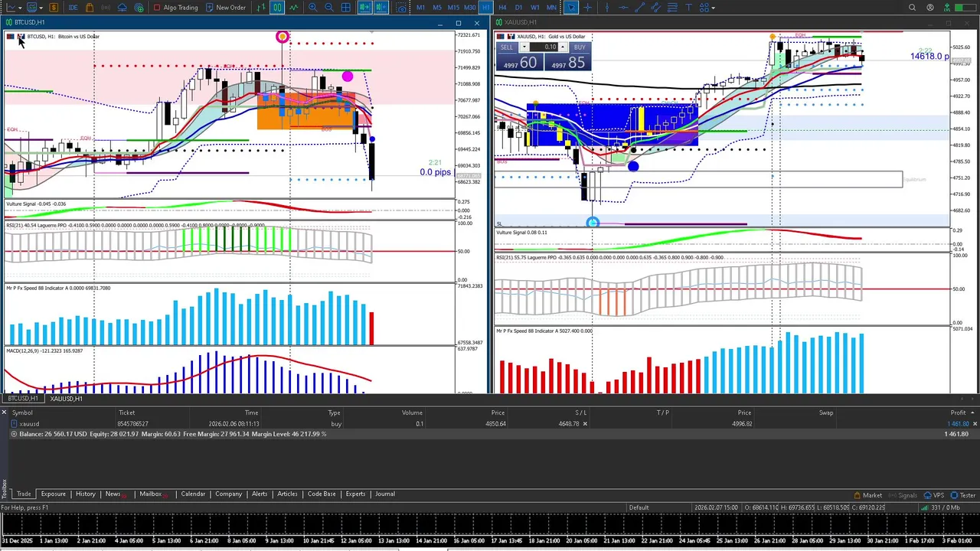Activate the crosshair tool

(x=588, y=8)
